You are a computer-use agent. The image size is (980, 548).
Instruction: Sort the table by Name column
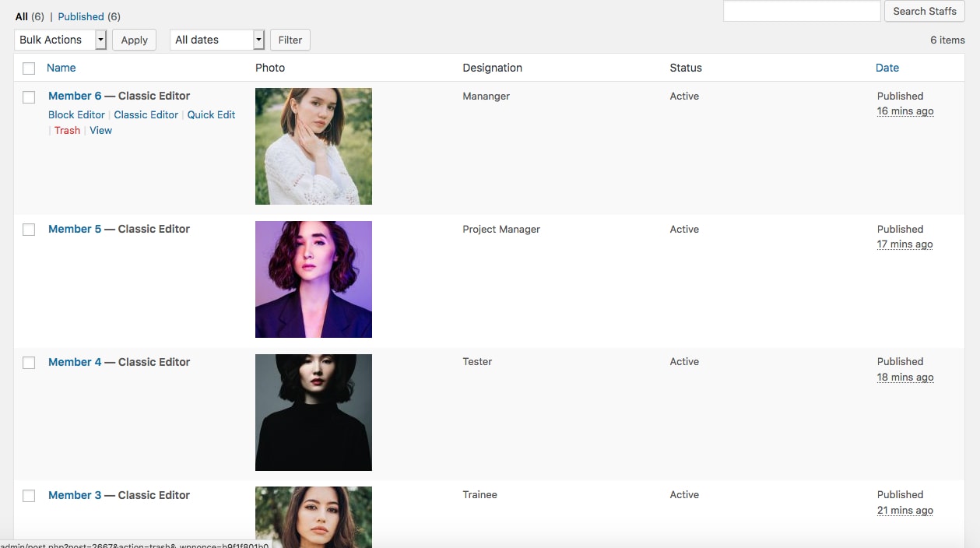tap(61, 68)
